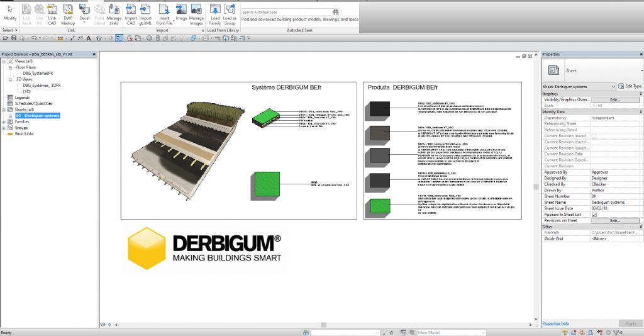The width and height of the screenshot is (644, 336).
Task: Select the Modify tool
Action: pyautogui.click(x=9, y=13)
